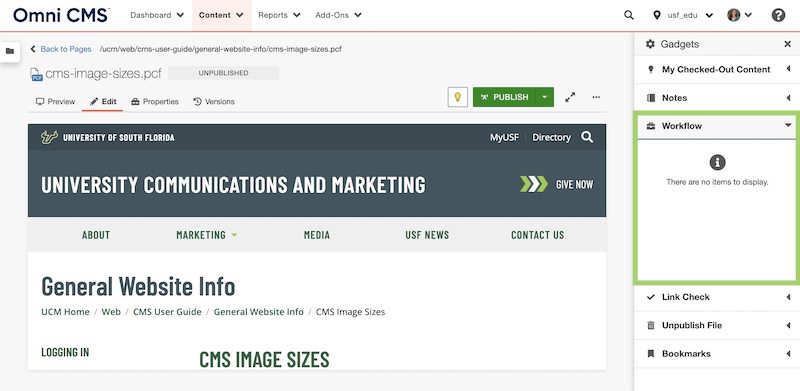This screenshot has height=391, width=800.
Task: Click the UNPUBLISHED status badge
Action: (x=223, y=73)
